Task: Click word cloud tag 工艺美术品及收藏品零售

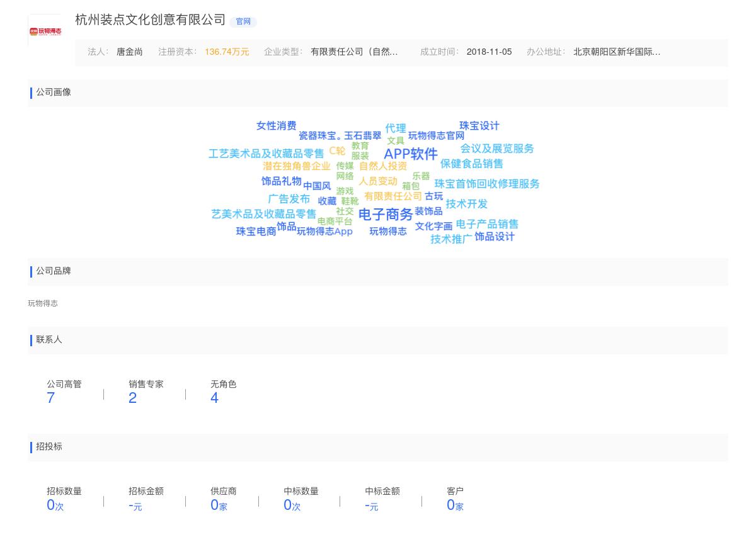Action: 266,154
